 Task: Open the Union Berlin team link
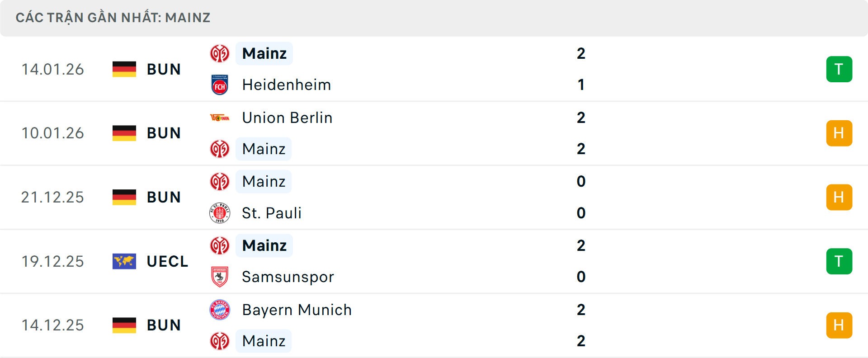[x=287, y=118]
